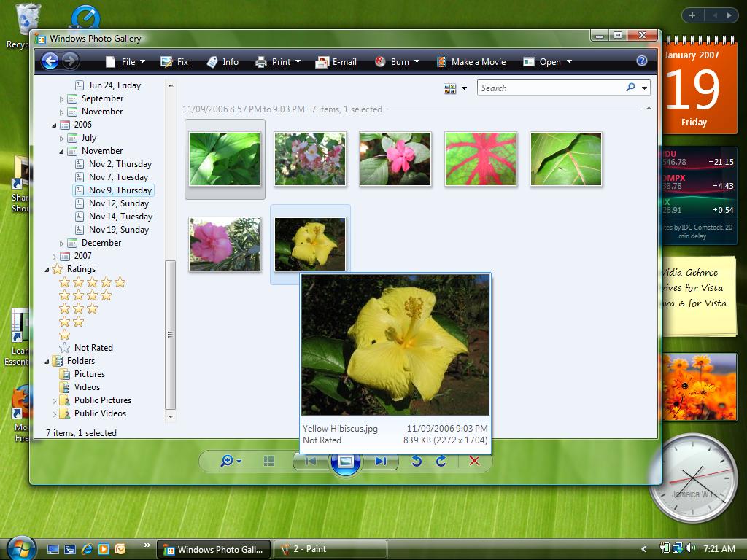Open the File menu
This screenshot has width=747, height=560.
click(x=125, y=62)
